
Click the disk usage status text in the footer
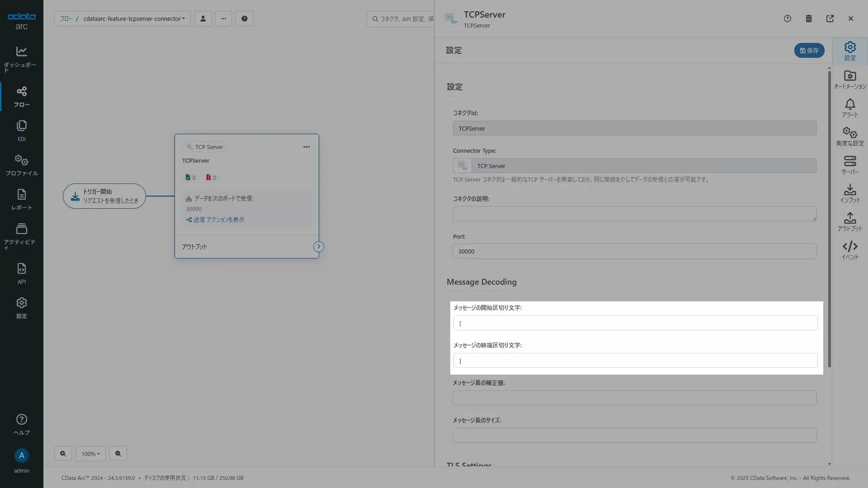193,478
